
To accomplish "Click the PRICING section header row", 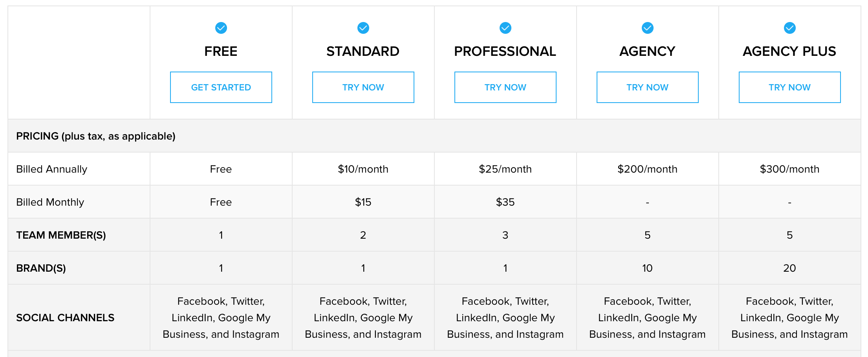I will (434, 136).
